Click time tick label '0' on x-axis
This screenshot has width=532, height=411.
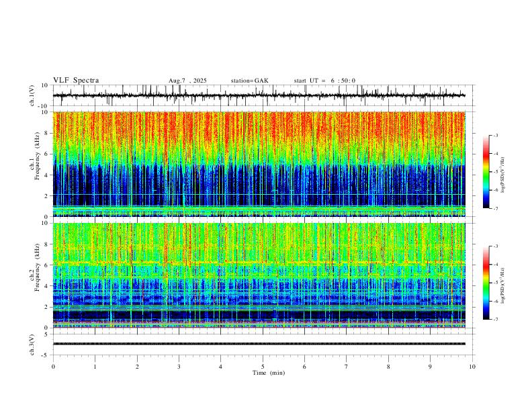(x=53, y=367)
